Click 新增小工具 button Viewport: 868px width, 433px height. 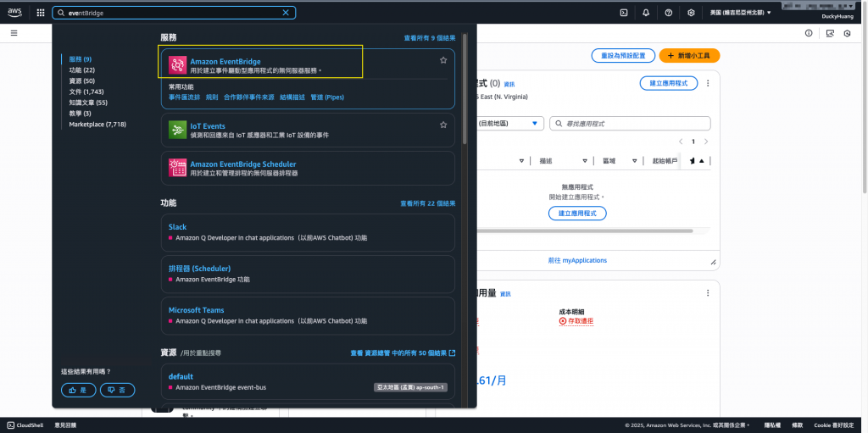(x=690, y=56)
